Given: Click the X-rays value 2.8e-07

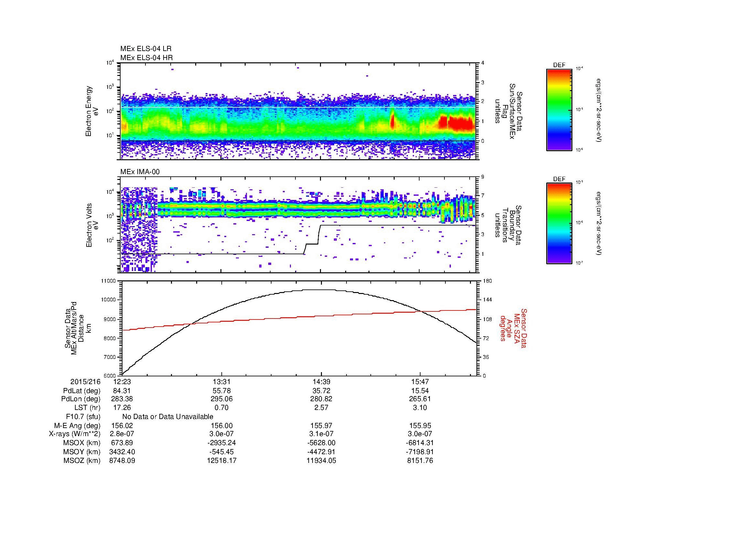Looking at the screenshot, I should pos(122,434).
